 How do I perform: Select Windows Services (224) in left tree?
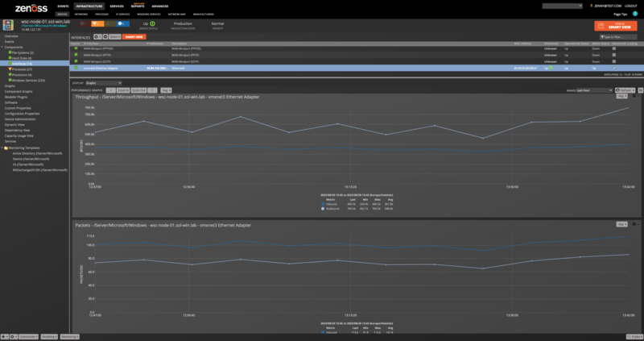tap(28, 80)
